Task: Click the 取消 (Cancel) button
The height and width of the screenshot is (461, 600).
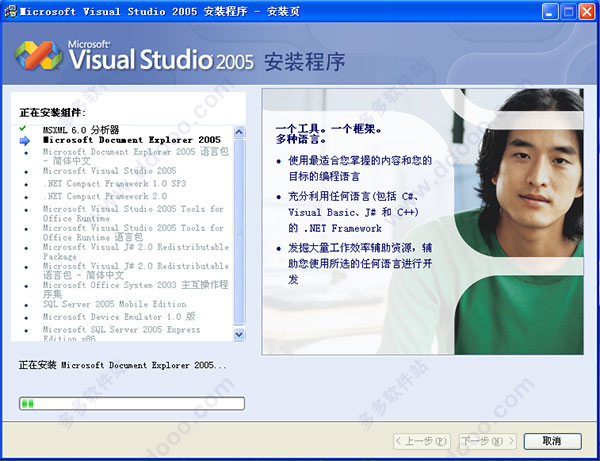Action: [x=551, y=440]
